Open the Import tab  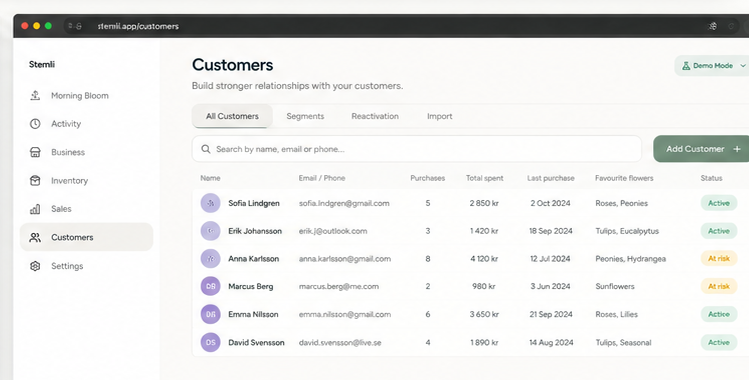[439, 116]
